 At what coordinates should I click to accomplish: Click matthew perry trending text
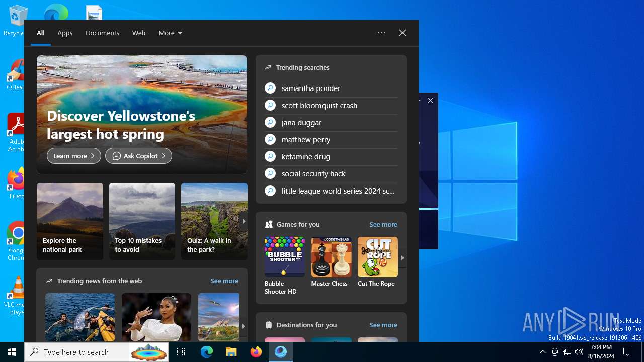[x=306, y=139]
